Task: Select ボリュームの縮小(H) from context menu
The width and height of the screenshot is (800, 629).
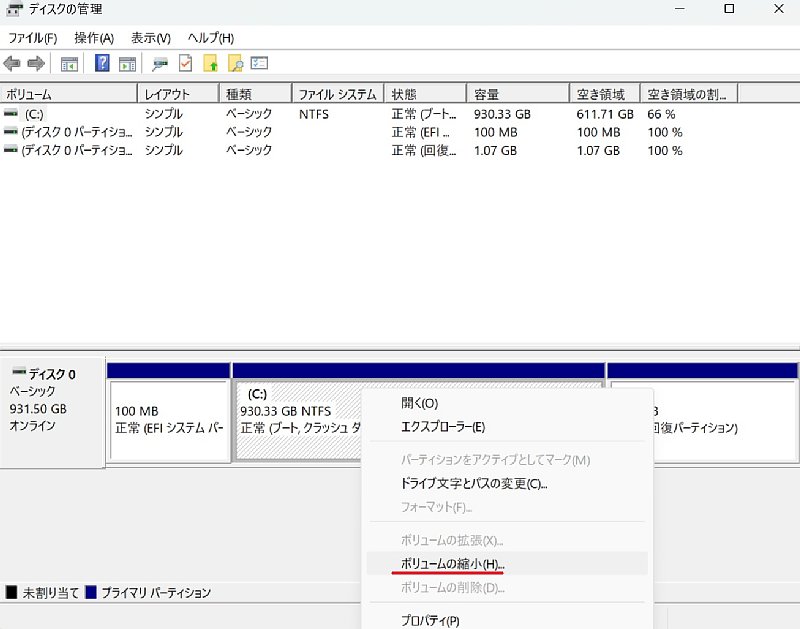Action: pyautogui.click(x=453, y=564)
